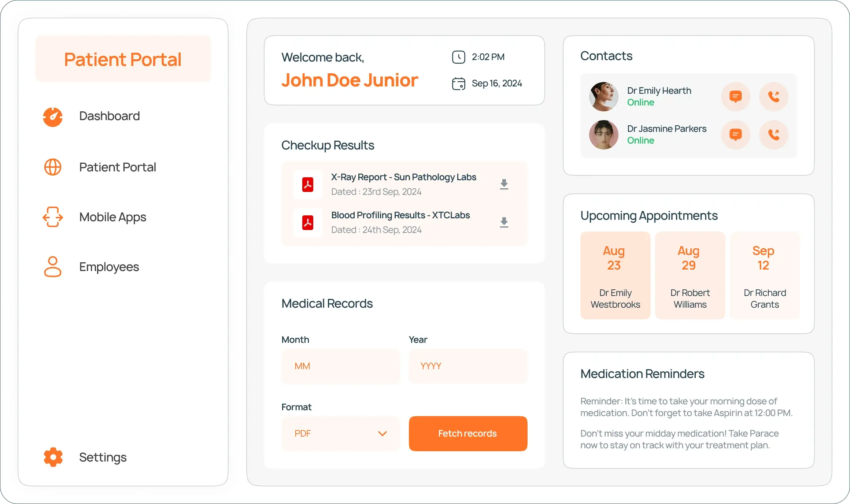
Task: Expand the PDF format chevron
Action: click(382, 433)
